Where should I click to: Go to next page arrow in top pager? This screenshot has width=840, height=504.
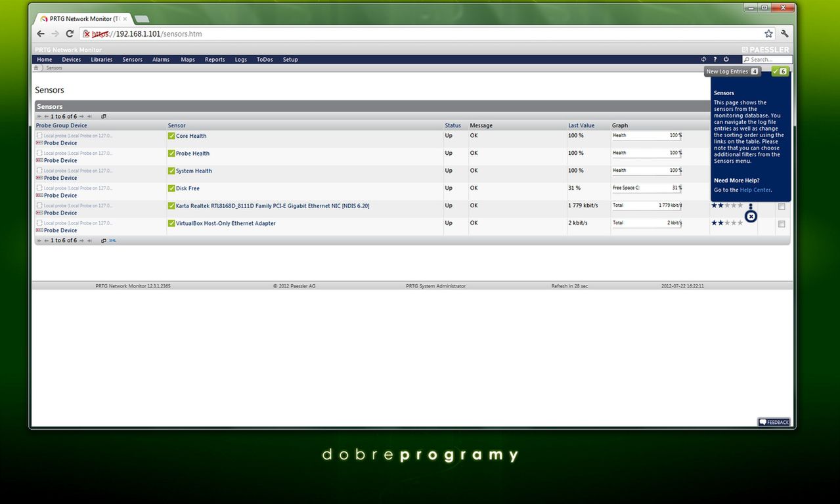(x=81, y=116)
